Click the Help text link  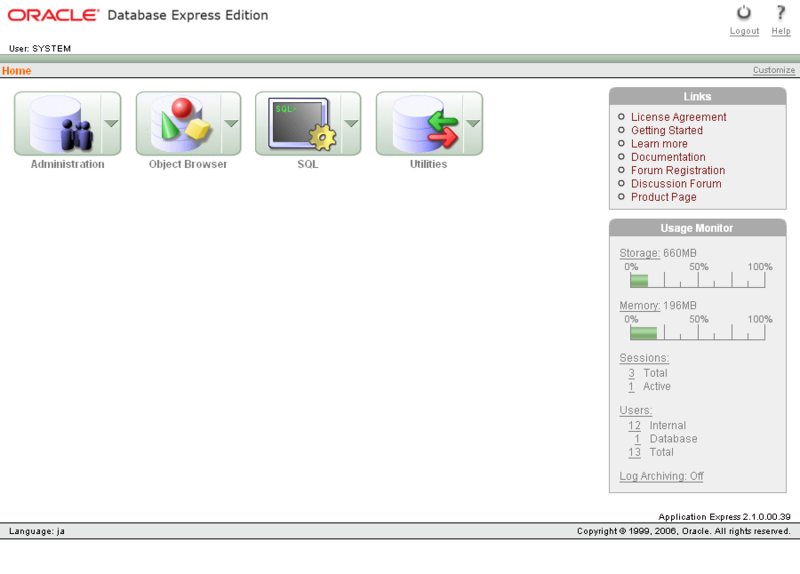coord(781,31)
